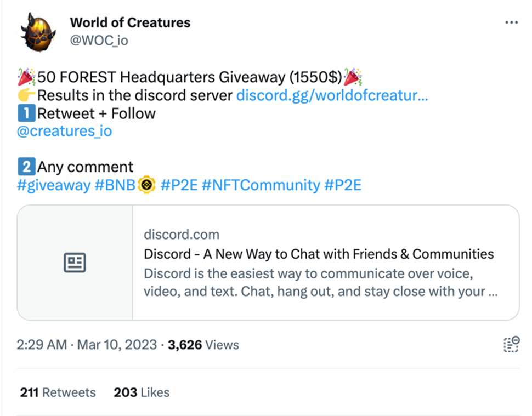
Task: Click the newspaper placeholder icon in link card
Action: coord(75,263)
